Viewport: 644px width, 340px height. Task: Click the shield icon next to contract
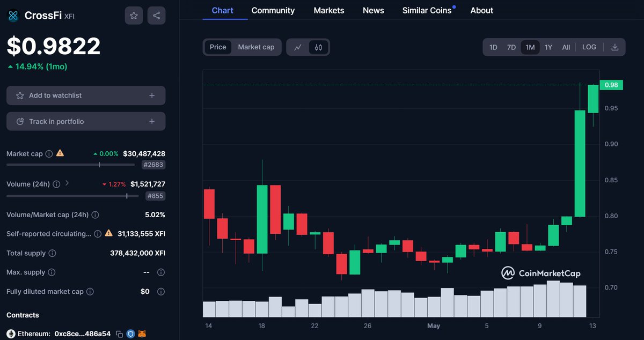tap(131, 334)
